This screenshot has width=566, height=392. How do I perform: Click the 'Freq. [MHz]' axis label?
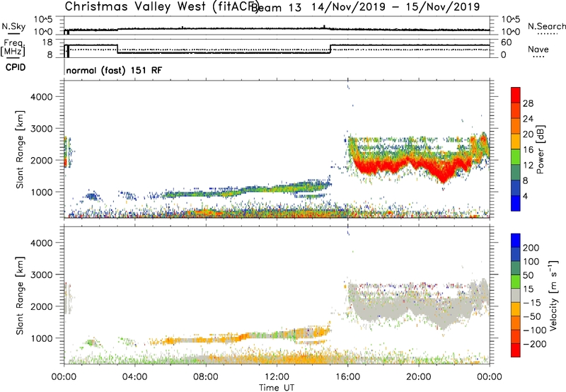[13, 48]
